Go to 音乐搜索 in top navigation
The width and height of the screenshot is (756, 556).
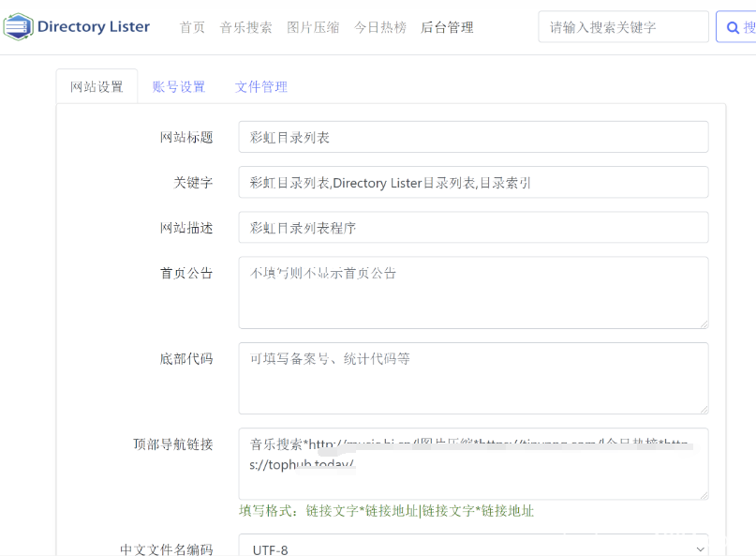tap(245, 27)
